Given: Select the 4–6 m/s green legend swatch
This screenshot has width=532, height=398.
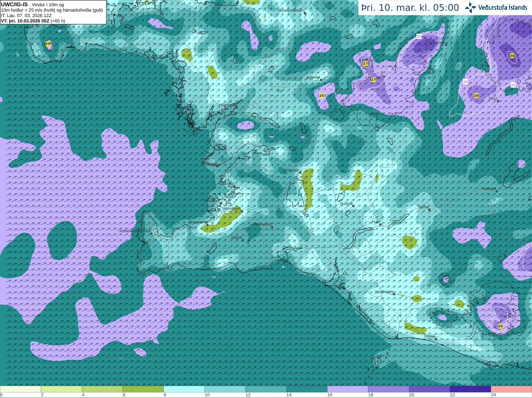Looking at the screenshot, I should point(102,389).
